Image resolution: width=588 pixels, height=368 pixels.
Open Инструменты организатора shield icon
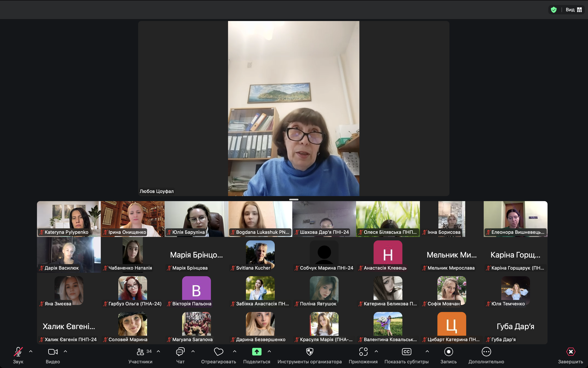[x=309, y=352]
